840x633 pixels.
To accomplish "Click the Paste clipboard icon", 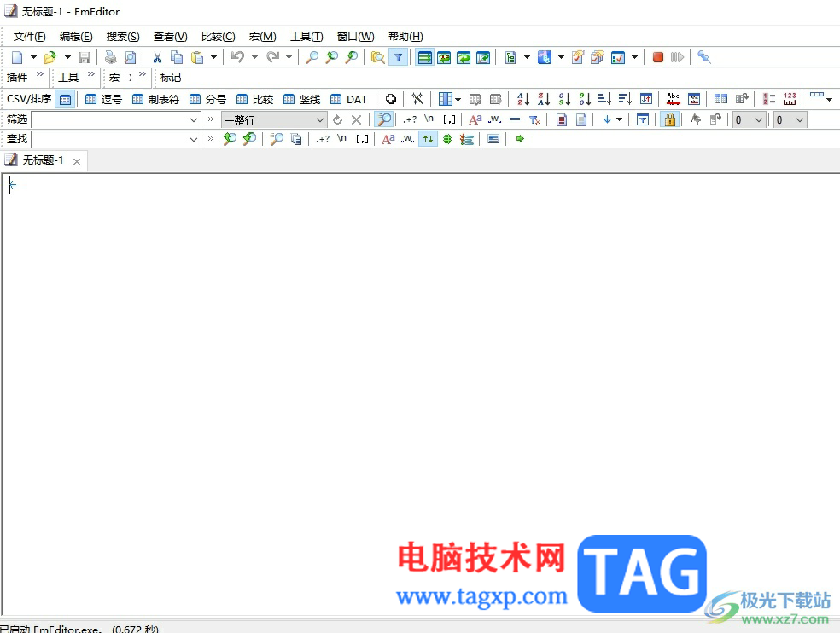I will point(197,57).
